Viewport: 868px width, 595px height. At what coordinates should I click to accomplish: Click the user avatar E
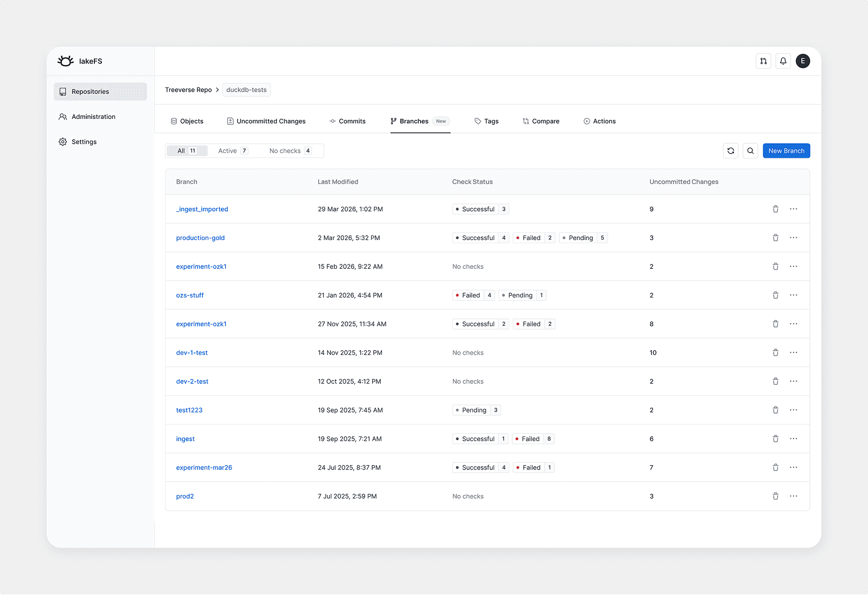pyautogui.click(x=803, y=61)
